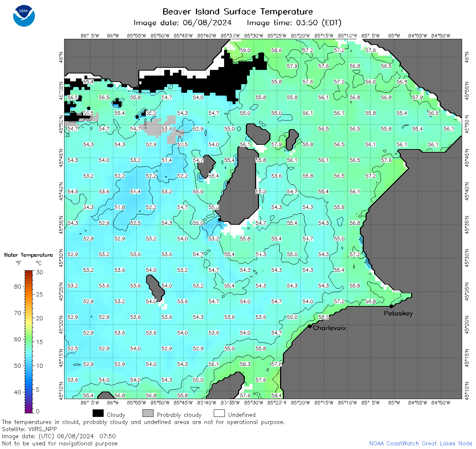Click the Petoskey city name label

(x=398, y=313)
